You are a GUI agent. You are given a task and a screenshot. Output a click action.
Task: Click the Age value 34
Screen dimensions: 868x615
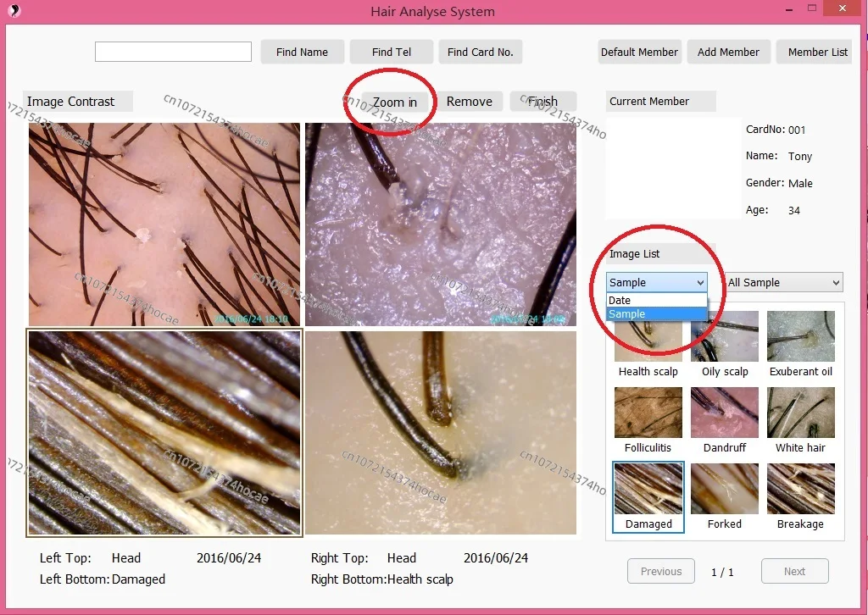[x=793, y=211]
